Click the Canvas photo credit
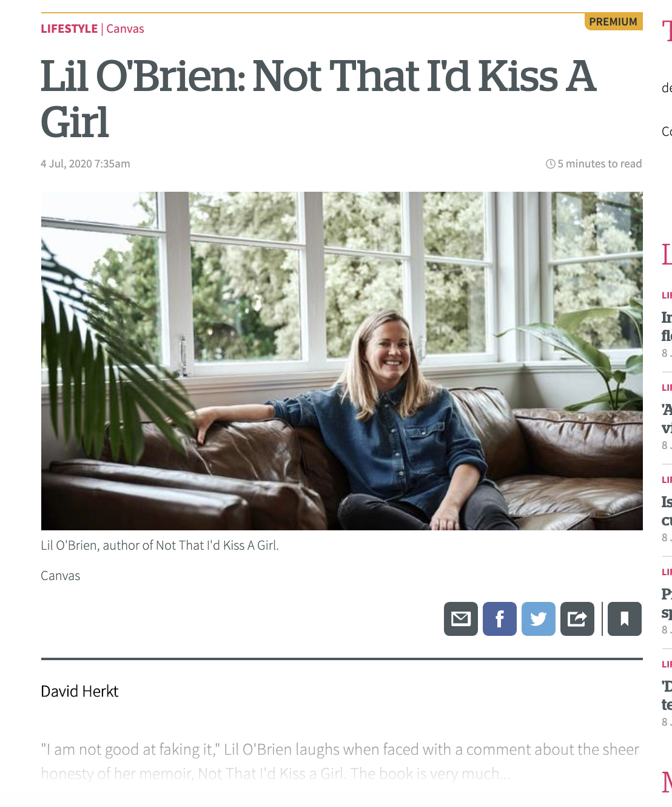This screenshot has width=672, height=807. (x=61, y=576)
